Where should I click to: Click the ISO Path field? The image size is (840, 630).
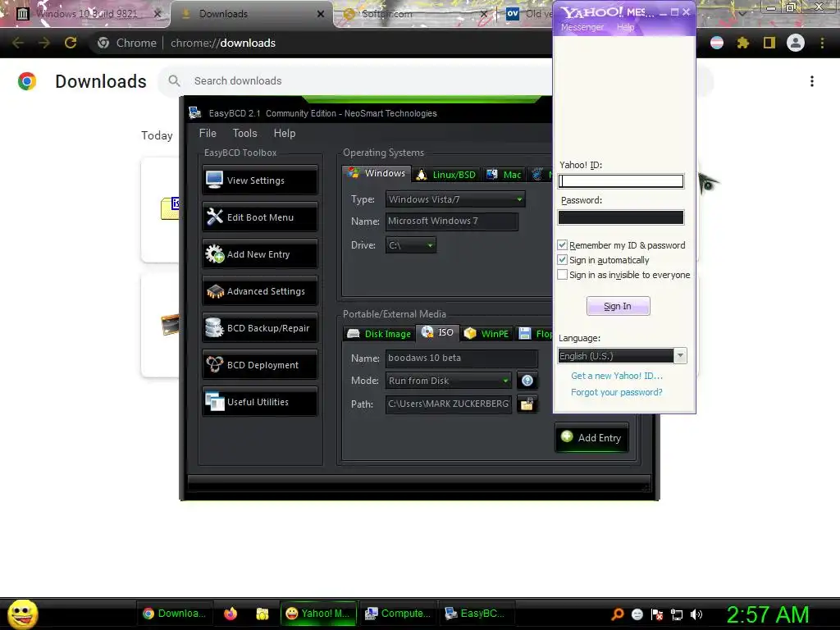pos(449,404)
